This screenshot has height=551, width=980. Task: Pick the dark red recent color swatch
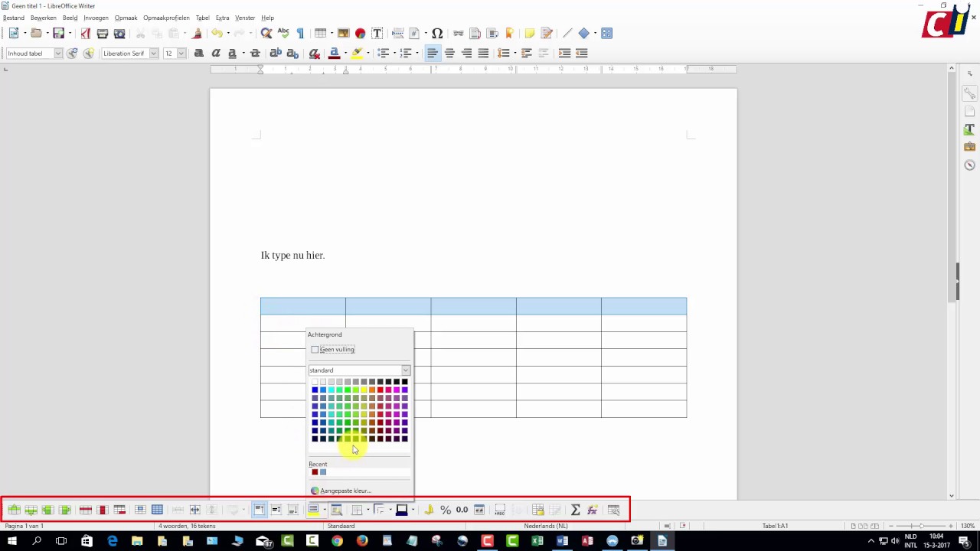pos(315,472)
